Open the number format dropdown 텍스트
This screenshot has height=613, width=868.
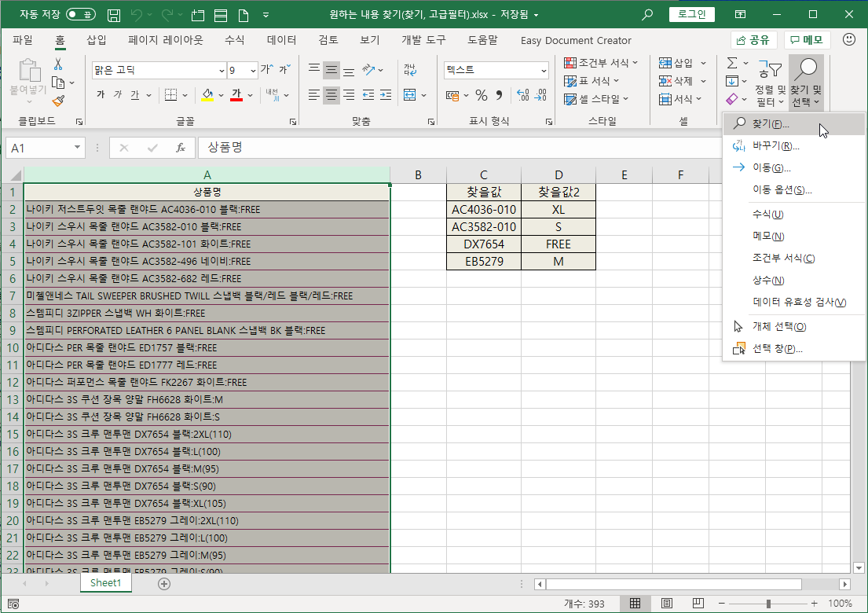[544, 70]
